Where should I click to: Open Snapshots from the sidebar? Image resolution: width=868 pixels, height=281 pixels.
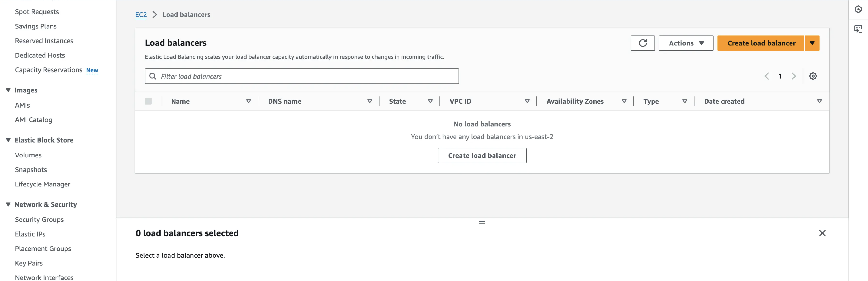click(x=31, y=169)
